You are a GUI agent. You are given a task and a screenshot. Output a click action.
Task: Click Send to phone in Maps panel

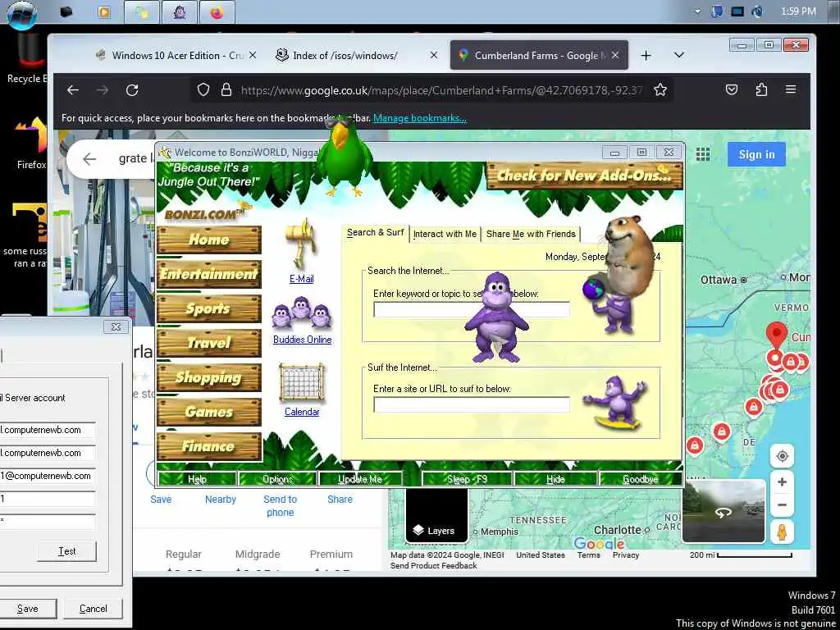click(x=280, y=505)
